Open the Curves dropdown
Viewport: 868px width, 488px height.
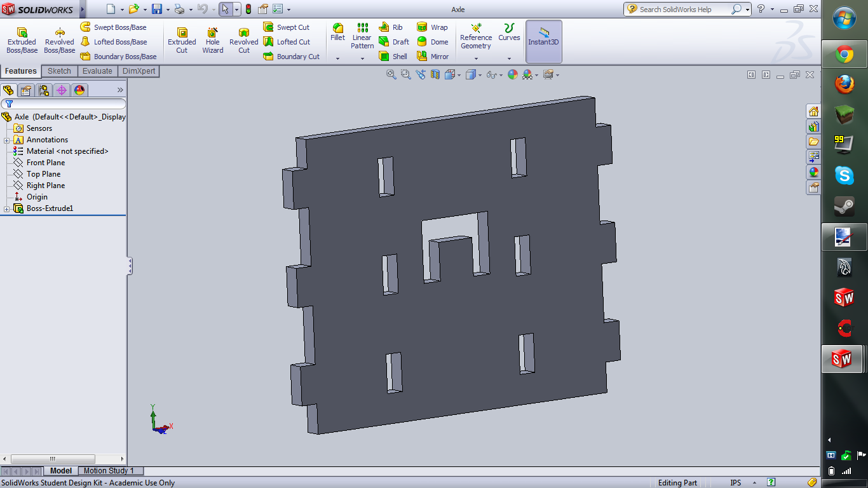coord(509,58)
